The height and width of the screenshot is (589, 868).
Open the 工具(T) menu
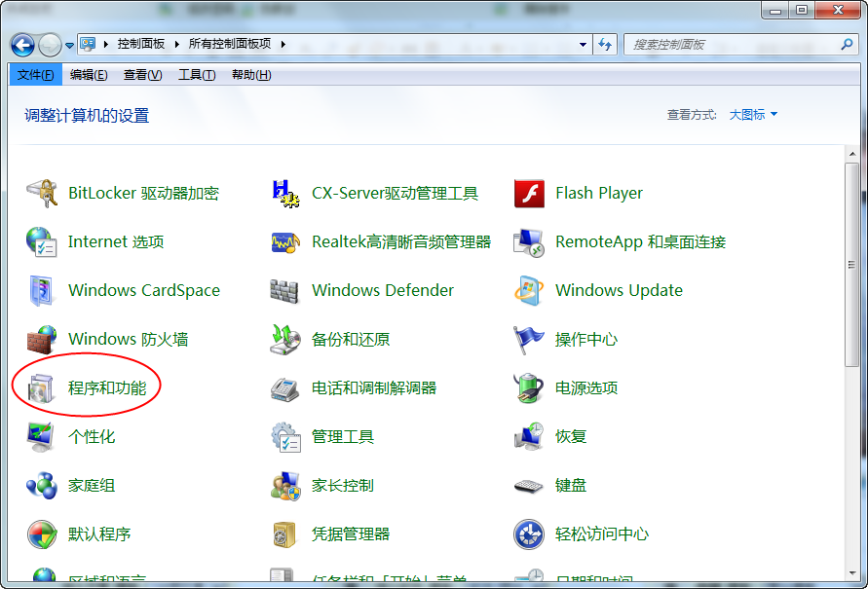click(x=197, y=75)
